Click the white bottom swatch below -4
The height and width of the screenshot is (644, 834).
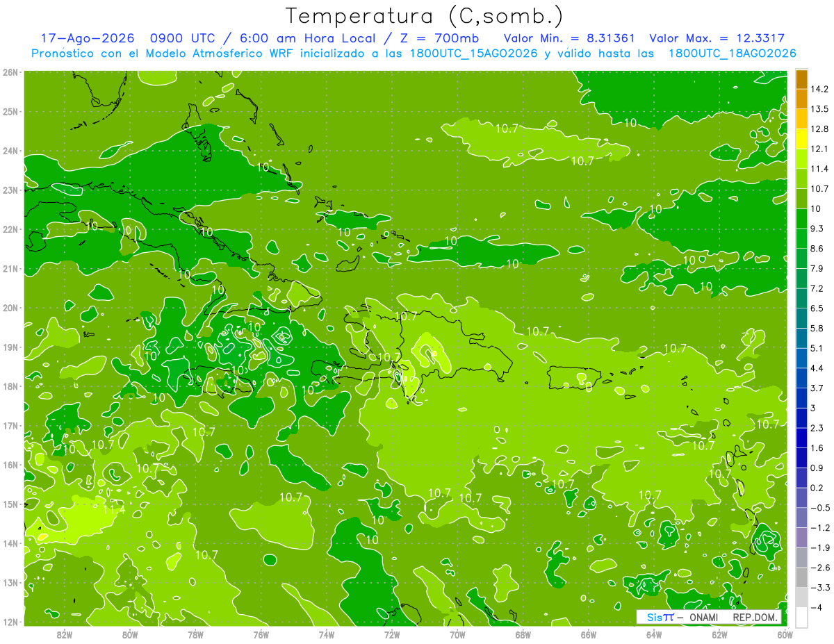pyautogui.click(x=801, y=617)
